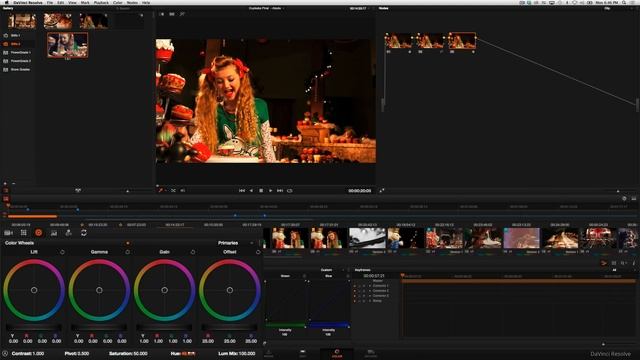Open the Playback menu
Viewport: 640px width, 360px height.
(x=101, y=2)
